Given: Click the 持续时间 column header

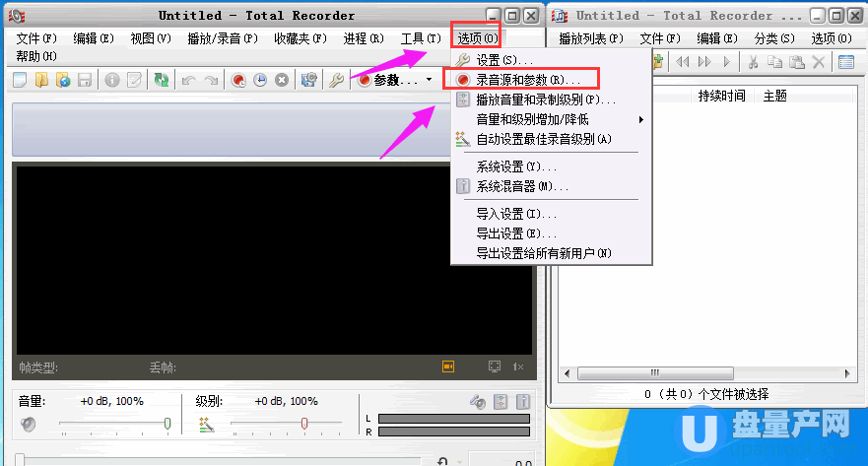Looking at the screenshot, I should [721, 96].
